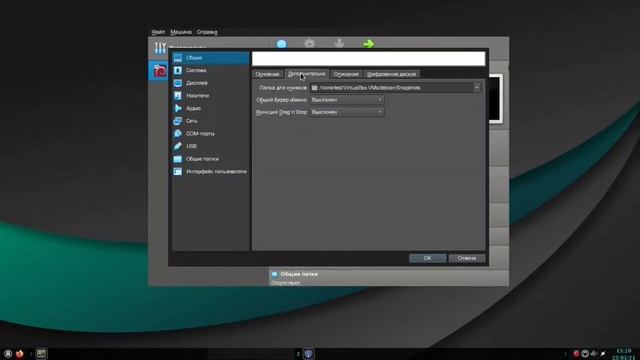Click the folder icon in snapshot path field
This screenshot has width=640, height=360.
pos(314,88)
